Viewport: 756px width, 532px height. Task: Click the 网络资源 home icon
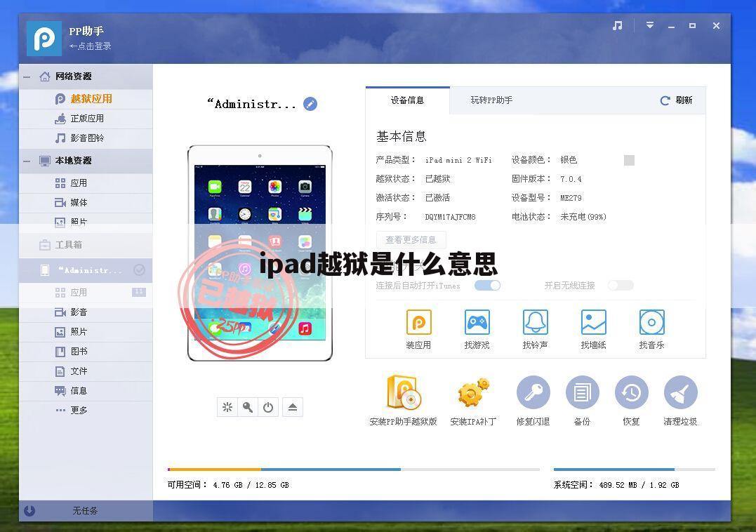pos(45,77)
